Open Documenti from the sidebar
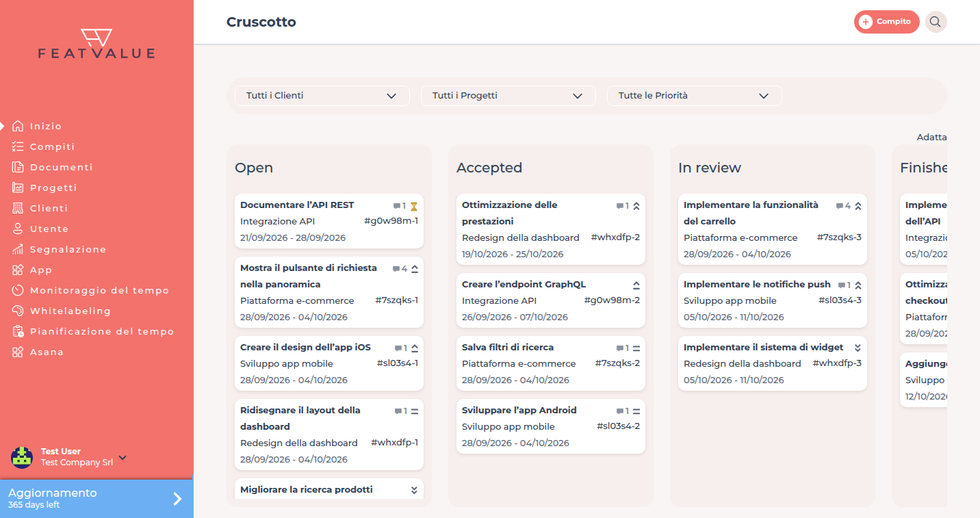Viewport: 980px width, 518px height. tap(61, 167)
